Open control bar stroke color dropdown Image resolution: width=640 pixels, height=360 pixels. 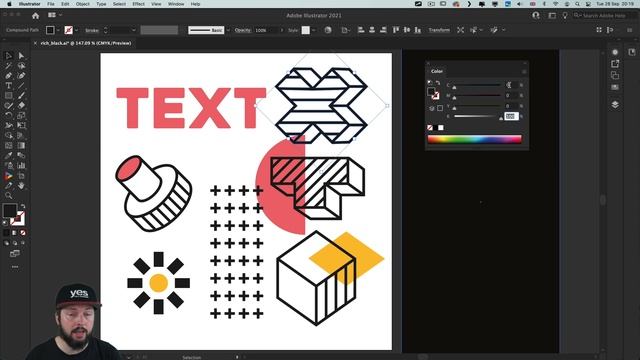click(76, 30)
